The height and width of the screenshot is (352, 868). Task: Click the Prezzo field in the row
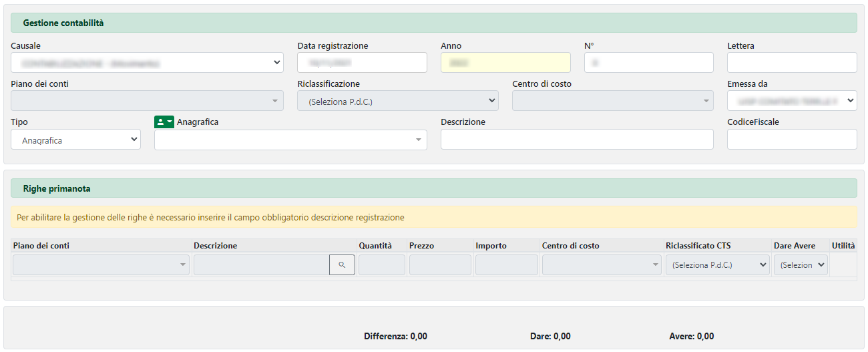tap(440, 265)
